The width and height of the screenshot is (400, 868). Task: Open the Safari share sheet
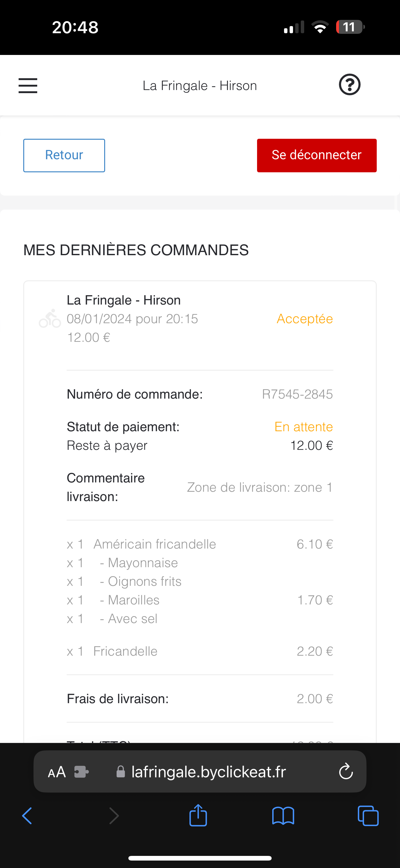[198, 815]
